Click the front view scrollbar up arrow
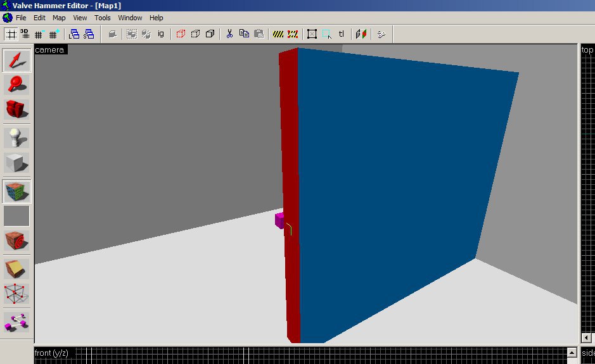The height and width of the screenshot is (364, 595). 572,352
